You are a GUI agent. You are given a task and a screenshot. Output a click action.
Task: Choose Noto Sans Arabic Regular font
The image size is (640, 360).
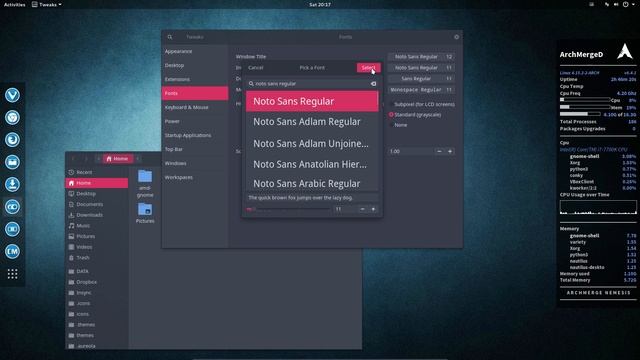click(312, 184)
